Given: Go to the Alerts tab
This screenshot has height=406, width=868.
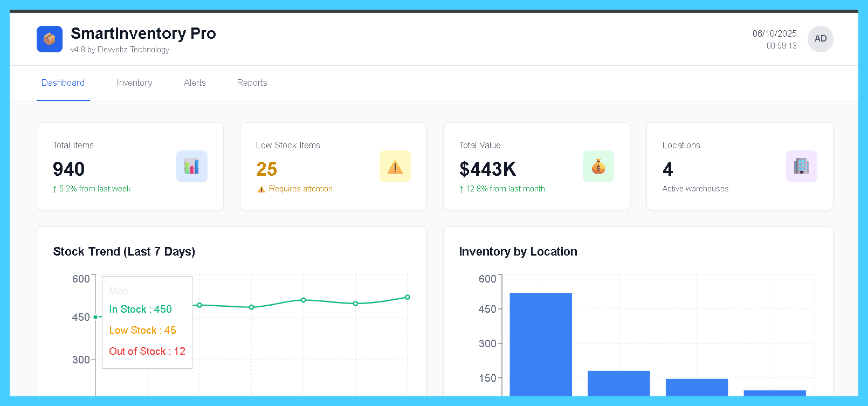Looking at the screenshot, I should [195, 83].
